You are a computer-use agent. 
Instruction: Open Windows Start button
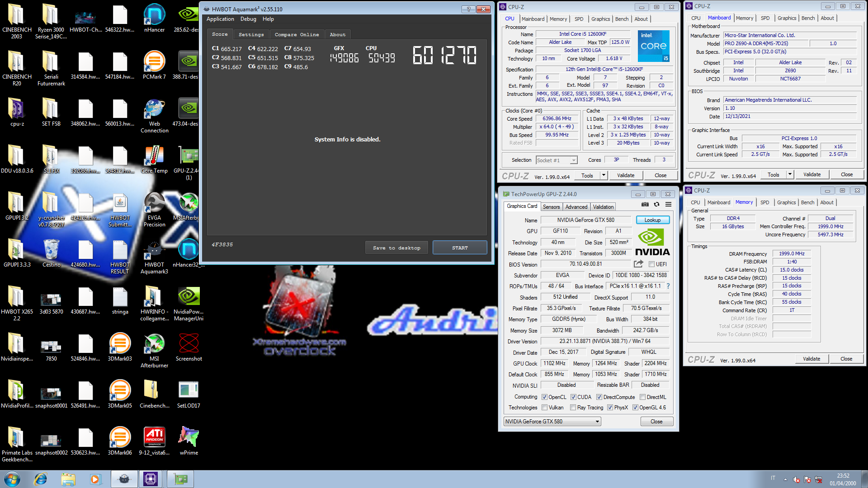click(x=12, y=479)
